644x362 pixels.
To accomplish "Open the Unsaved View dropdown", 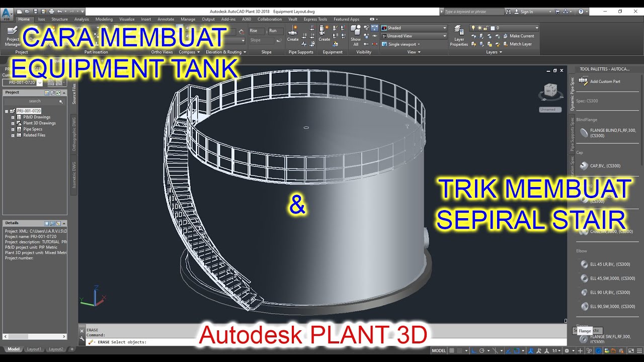I will (x=414, y=36).
